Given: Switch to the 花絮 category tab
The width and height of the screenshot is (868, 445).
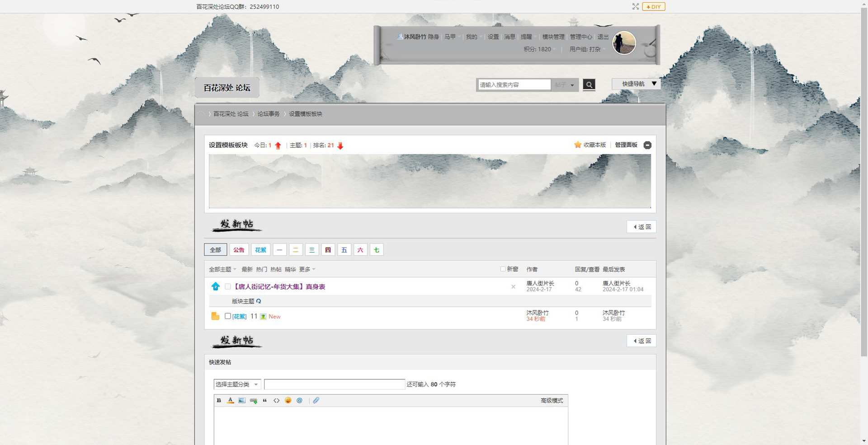Looking at the screenshot, I should click(260, 250).
